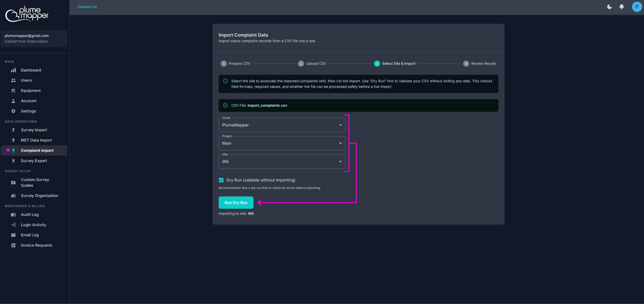Expand the Site dropdown showing WA
644x304 pixels.
tap(282, 161)
